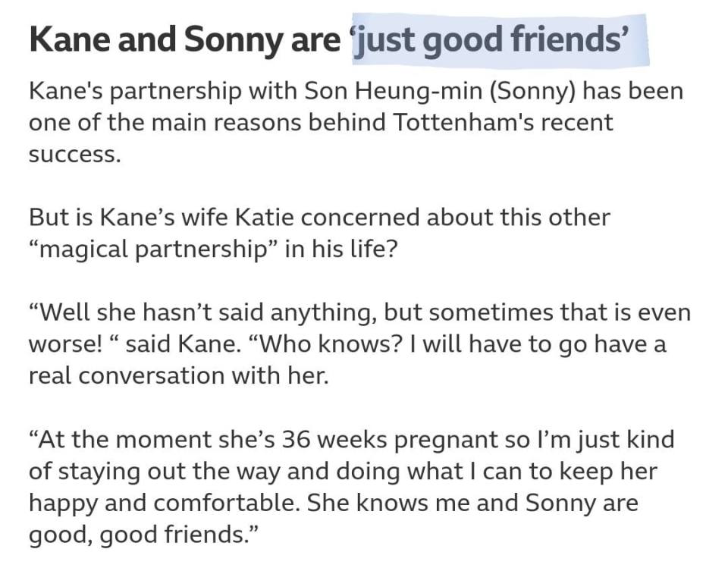The height and width of the screenshot is (571, 728).
Task: Click the words 'happy and comfortable.'
Action: [x=164, y=504]
